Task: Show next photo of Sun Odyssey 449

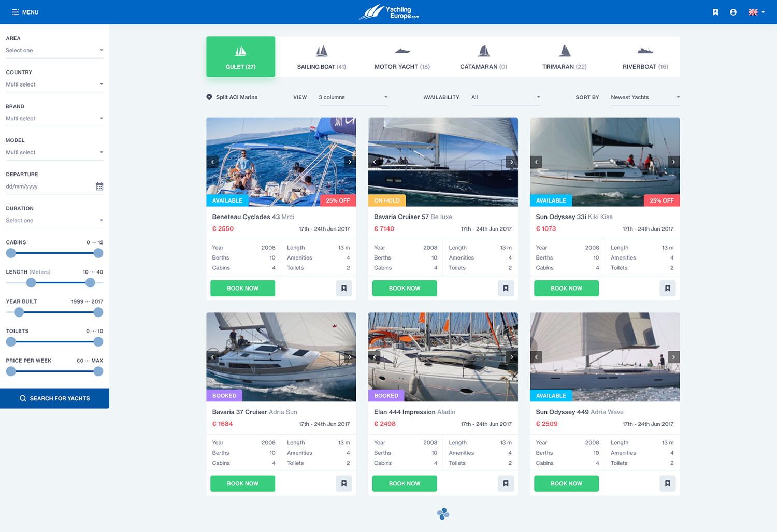Action: pos(674,357)
